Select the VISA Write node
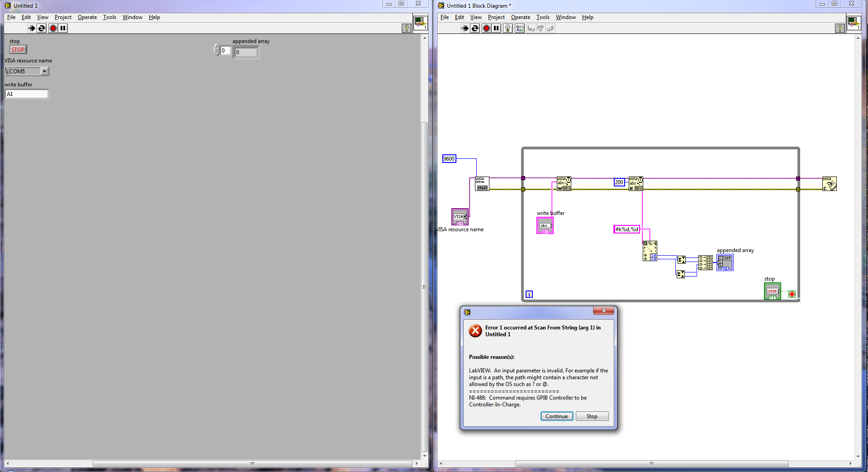The image size is (868, 472). 564,184
